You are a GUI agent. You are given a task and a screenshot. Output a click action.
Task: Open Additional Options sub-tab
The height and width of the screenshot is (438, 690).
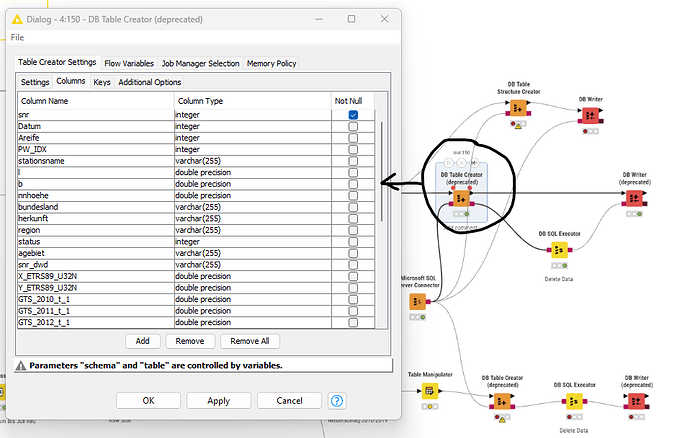click(150, 82)
